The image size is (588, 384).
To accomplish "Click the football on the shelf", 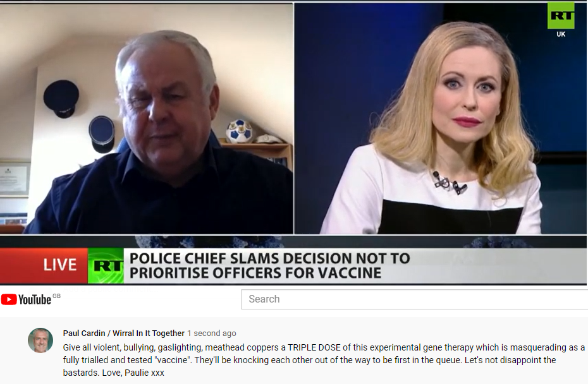I will point(239,131).
